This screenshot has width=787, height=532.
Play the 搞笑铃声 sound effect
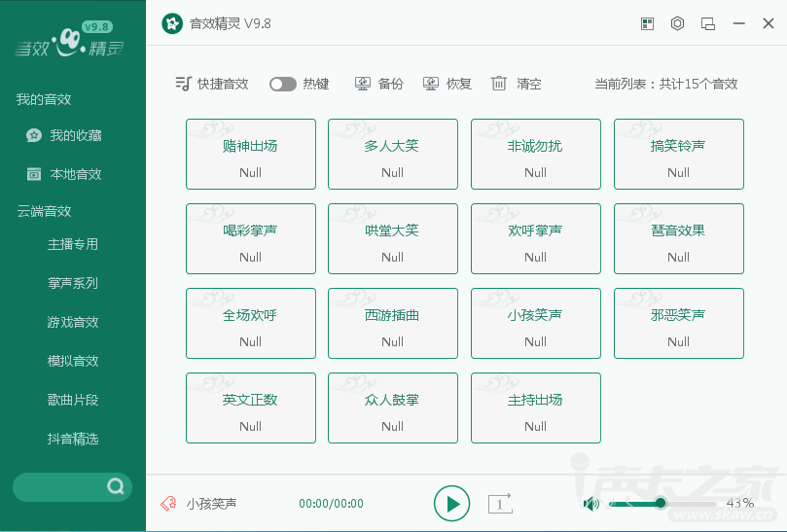(679, 154)
